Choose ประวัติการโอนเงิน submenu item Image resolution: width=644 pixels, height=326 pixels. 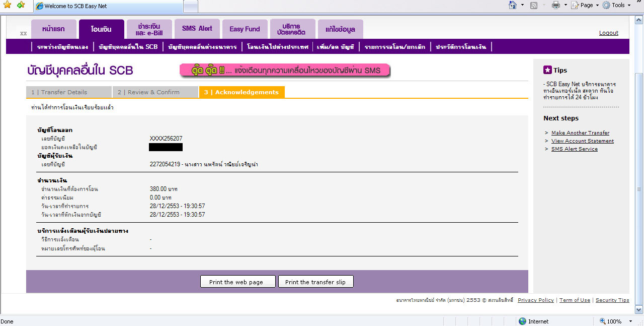[x=461, y=47]
